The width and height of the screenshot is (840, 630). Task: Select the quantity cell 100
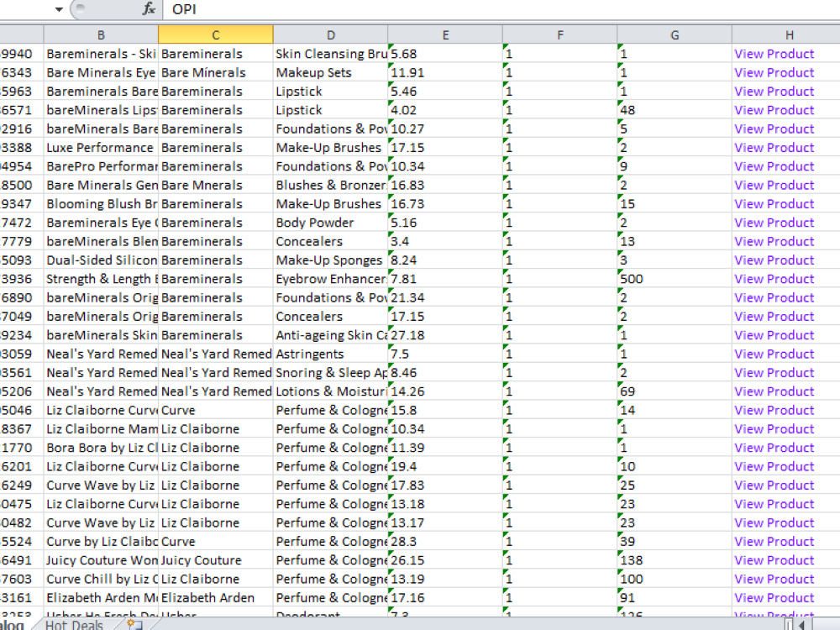tap(675, 579)
